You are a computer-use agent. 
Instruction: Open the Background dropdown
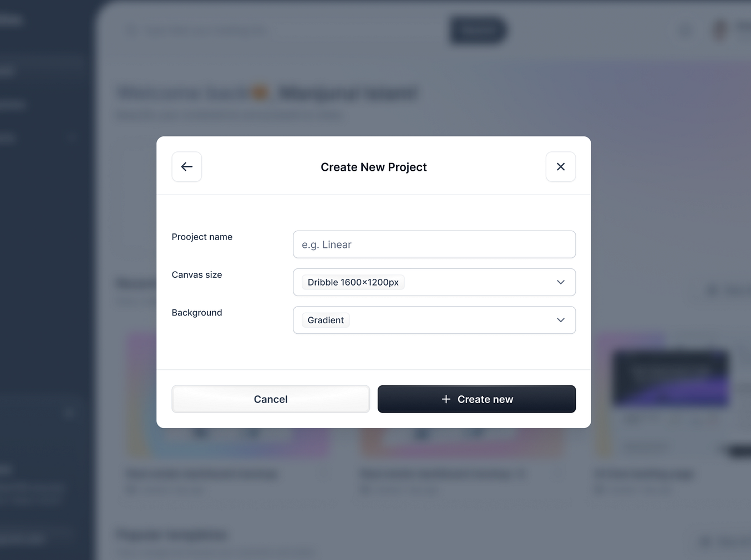(x=434, y=320)
